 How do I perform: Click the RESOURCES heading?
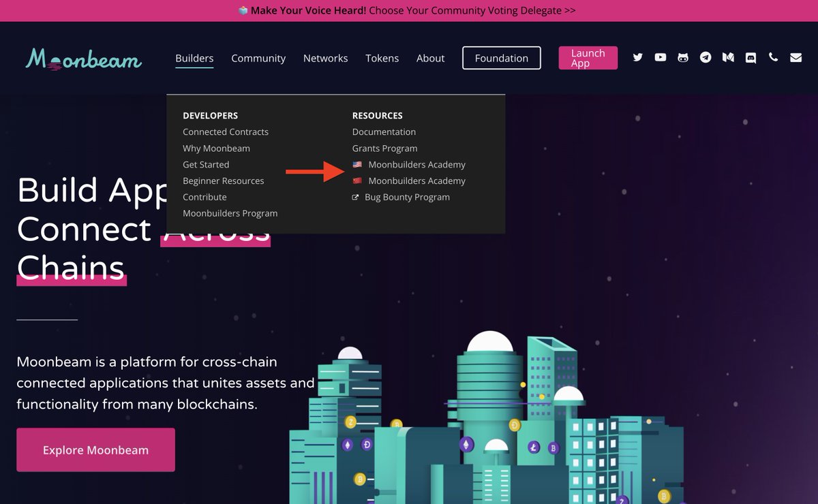(377, 116)
